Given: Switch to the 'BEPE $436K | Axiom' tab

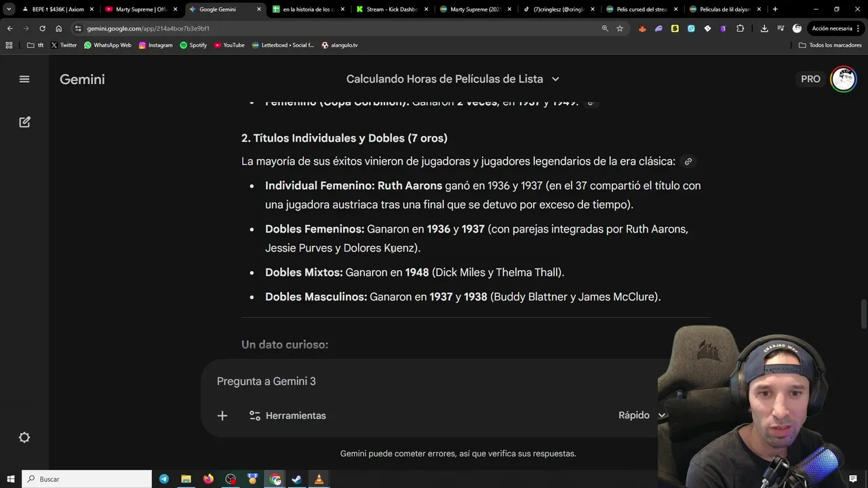Looking at the screenshot, I should [58, 9].
